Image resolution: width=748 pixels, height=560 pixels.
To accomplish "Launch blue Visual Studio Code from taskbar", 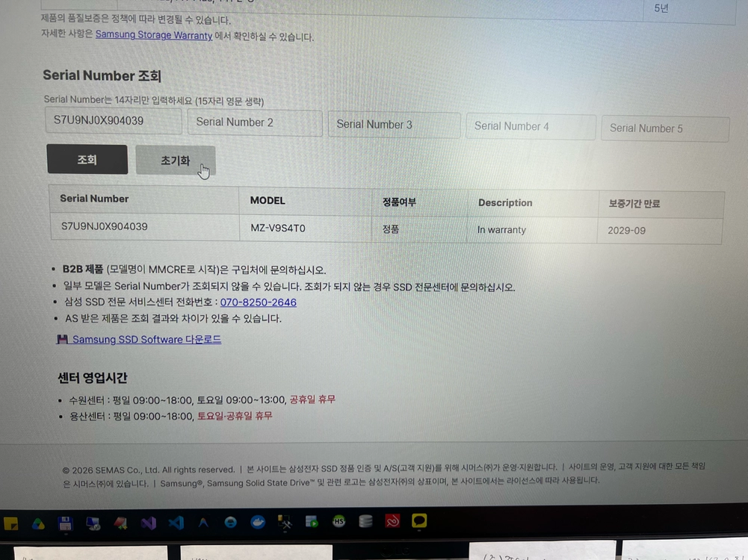I will pyautogui.click(x=176, y=523).
